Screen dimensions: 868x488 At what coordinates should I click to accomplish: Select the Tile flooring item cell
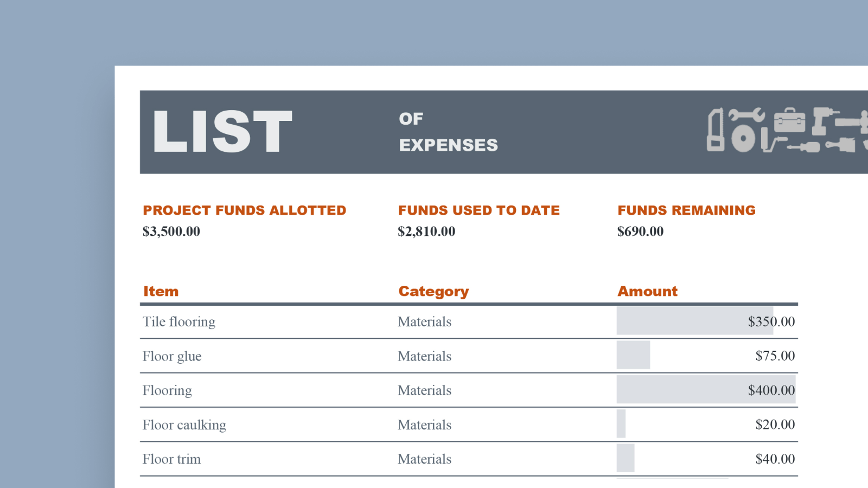click(x=179, y=322)
